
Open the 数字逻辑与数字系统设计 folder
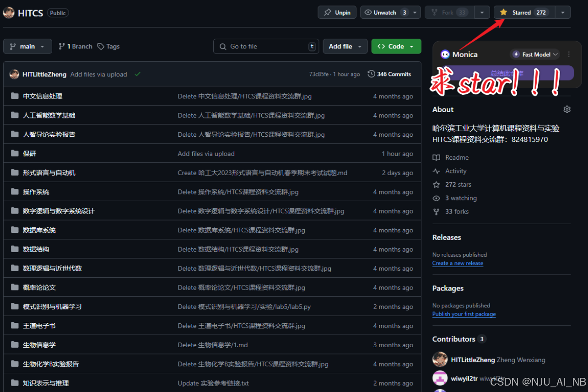[x=59, y=211]
